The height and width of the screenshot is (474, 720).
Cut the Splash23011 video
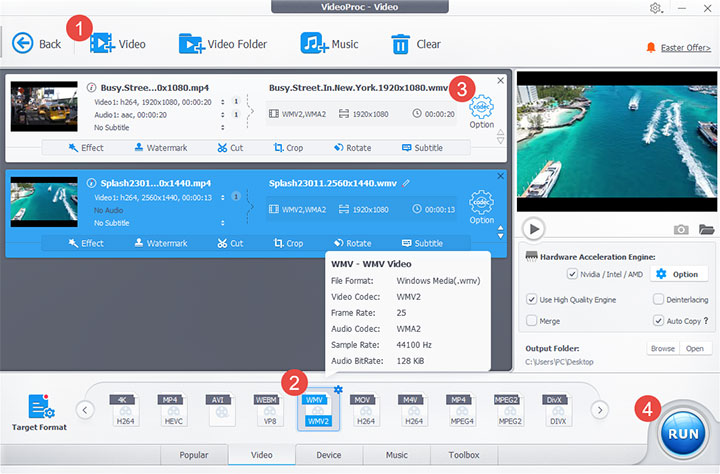230,243
